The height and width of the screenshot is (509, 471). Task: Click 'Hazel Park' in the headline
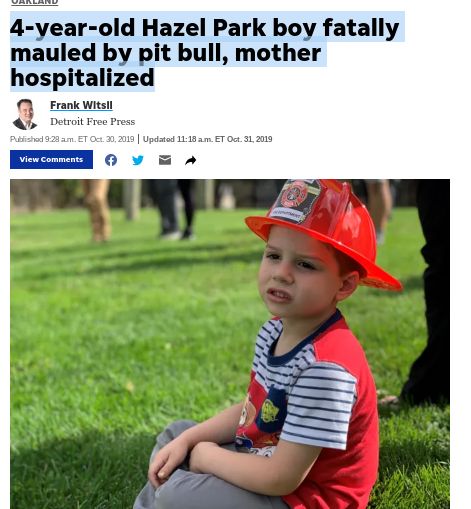click(204, 27)
